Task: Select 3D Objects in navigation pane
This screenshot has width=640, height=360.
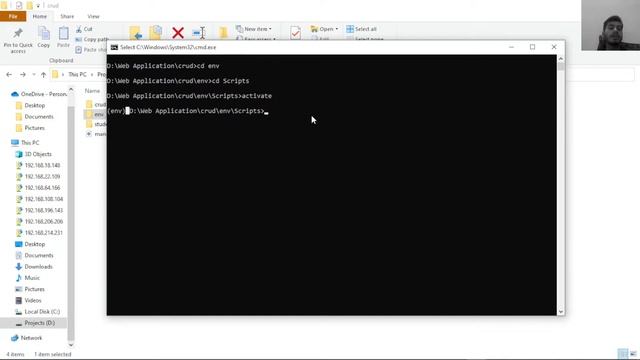Action: [34, 154]
